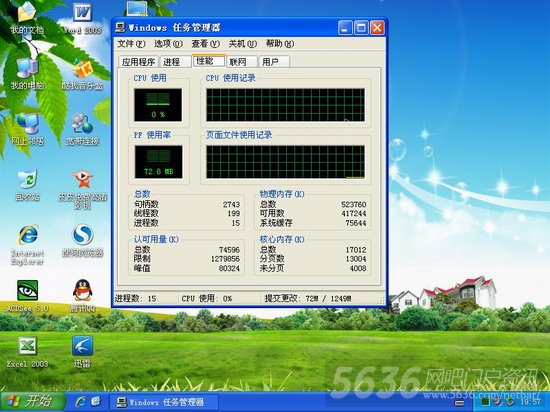Viewport: 550px width, 412px height.
Task: Click the network connection tray icon
Action: [510, 401]
